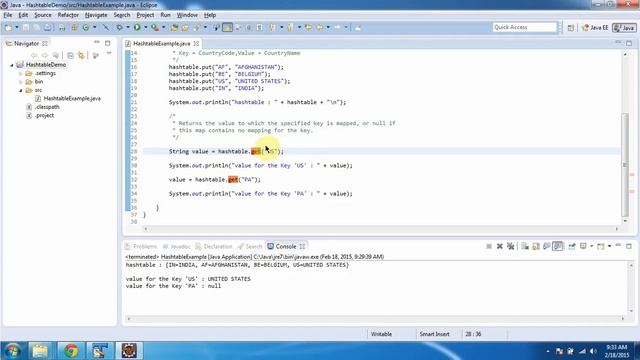Toggle Link with Editor in Navigator toolbar
The image size is (640, 360).
81,55
